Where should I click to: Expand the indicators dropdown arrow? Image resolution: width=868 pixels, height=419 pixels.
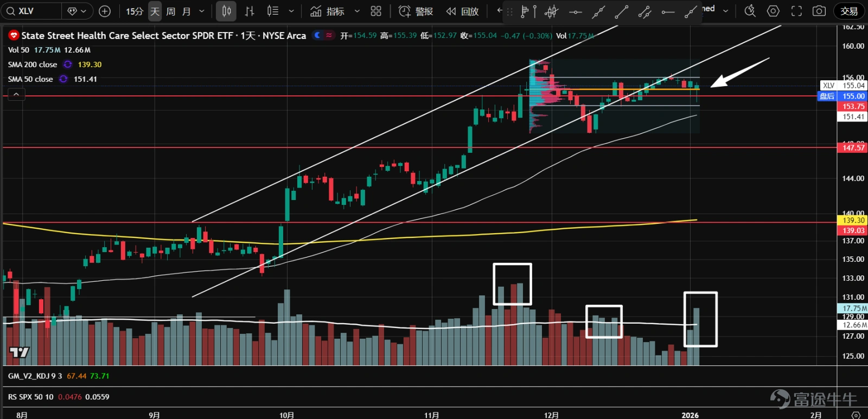[357, 11]
